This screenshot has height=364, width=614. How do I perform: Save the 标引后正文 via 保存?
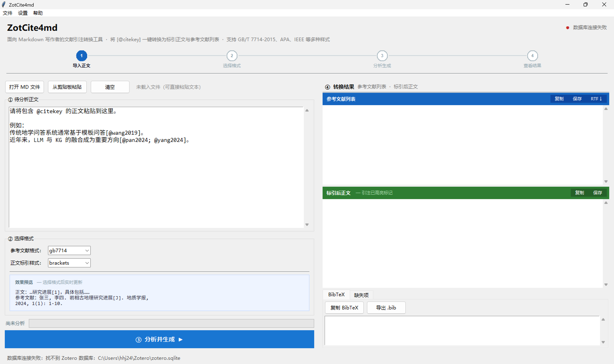(598, 193)
